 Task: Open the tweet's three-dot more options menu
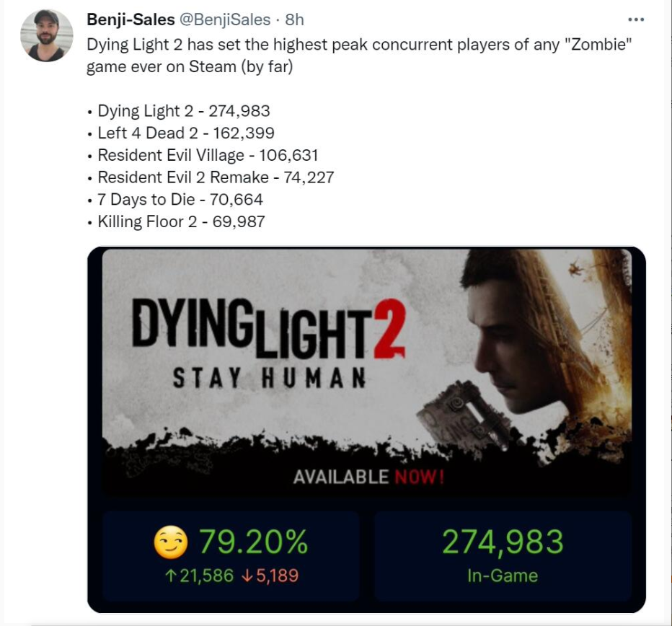pos(635,19)
